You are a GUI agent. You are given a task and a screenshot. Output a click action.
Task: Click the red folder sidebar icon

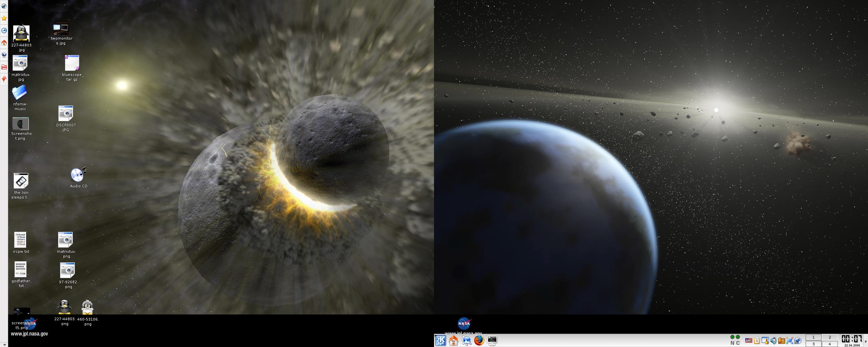coord(4,67)
